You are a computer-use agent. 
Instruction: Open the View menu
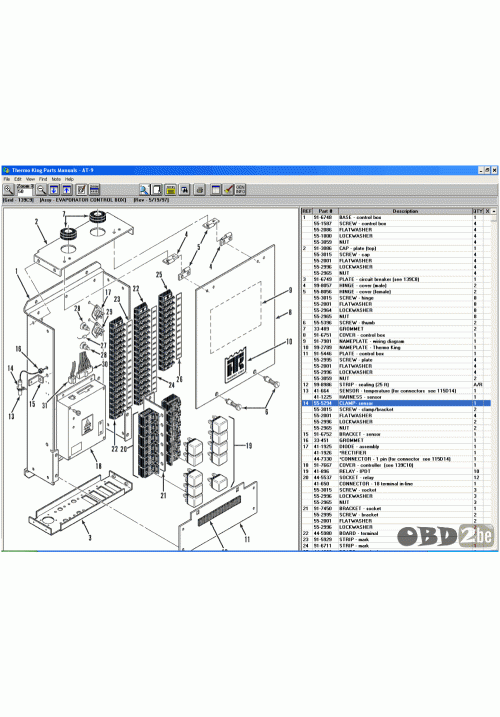tap(30, 179)
